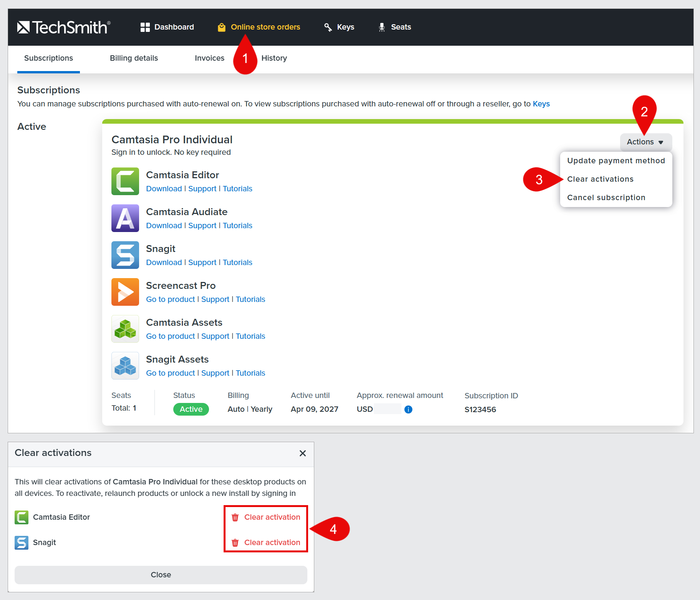The image size is (700, 600).
Task: Select Update payment method from Actions menu
Action: tap(616, 161)
